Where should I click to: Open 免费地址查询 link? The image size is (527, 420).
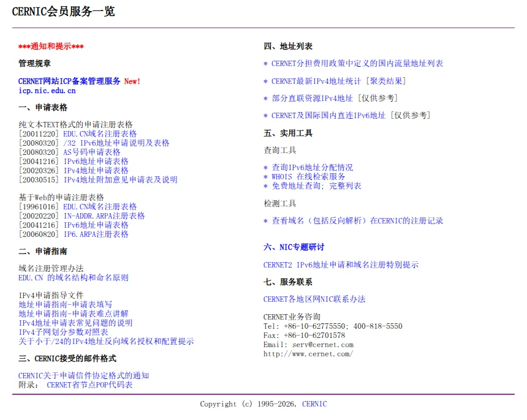[x=296, y=186]
